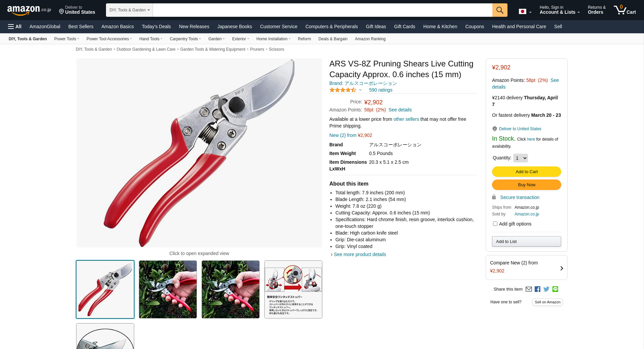Click the Buy Now button
The height and width of the screenshot is (349, 644).
pyautogui.click(x=526, y=185)
